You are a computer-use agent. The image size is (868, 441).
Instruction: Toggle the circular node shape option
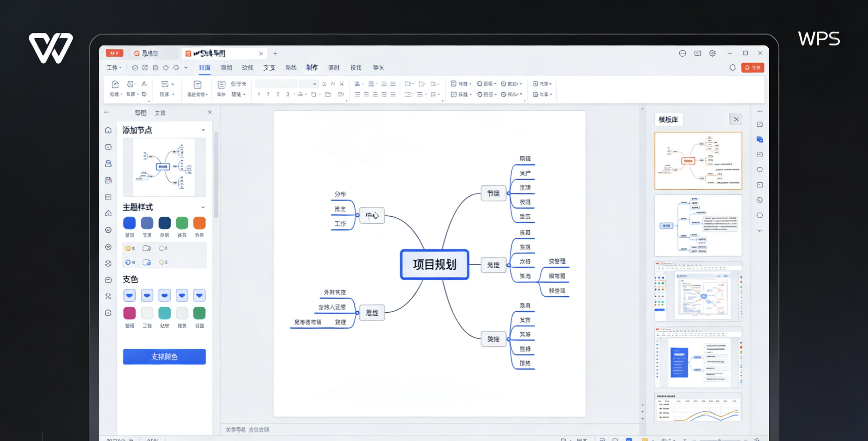pos(163,248)
